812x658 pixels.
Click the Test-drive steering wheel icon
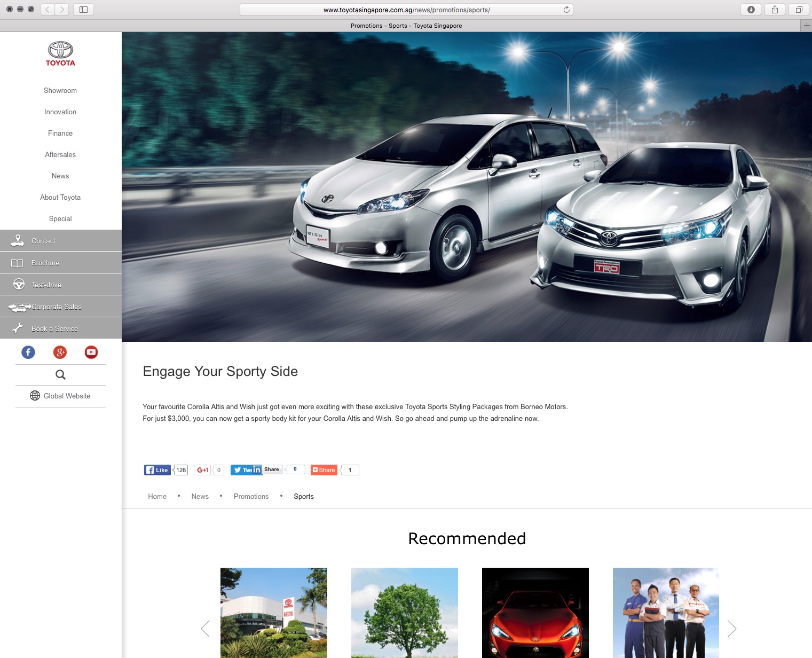19,285
